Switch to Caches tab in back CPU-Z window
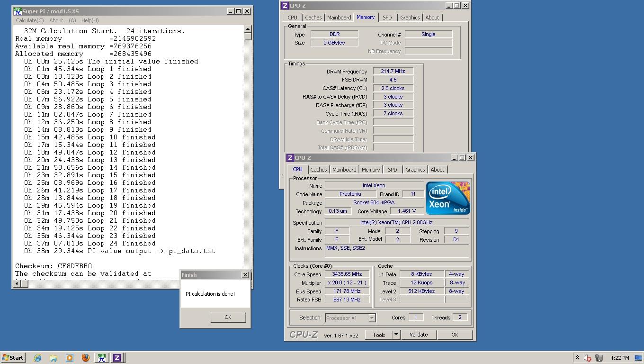The height and width of the screenshot is (364, 644). 313,18
